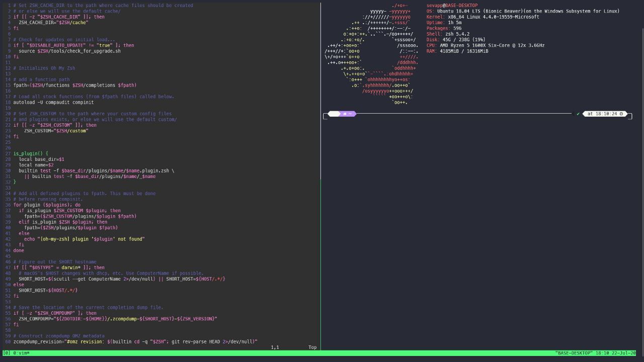Click the neofetch 'CPU: AMD Ryzen 5 1600X' line
The width and height of the screenshot is (644, 362).
pos(486,45)
